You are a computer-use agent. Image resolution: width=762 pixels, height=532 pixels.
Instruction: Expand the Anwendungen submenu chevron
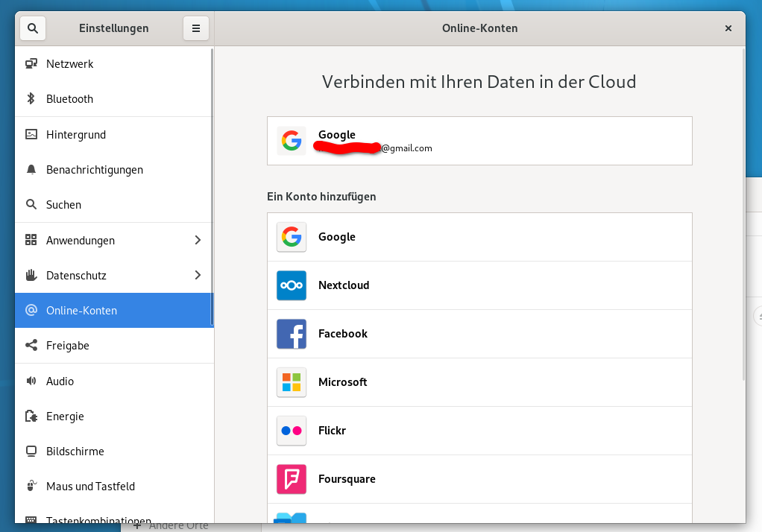[198, 240]
